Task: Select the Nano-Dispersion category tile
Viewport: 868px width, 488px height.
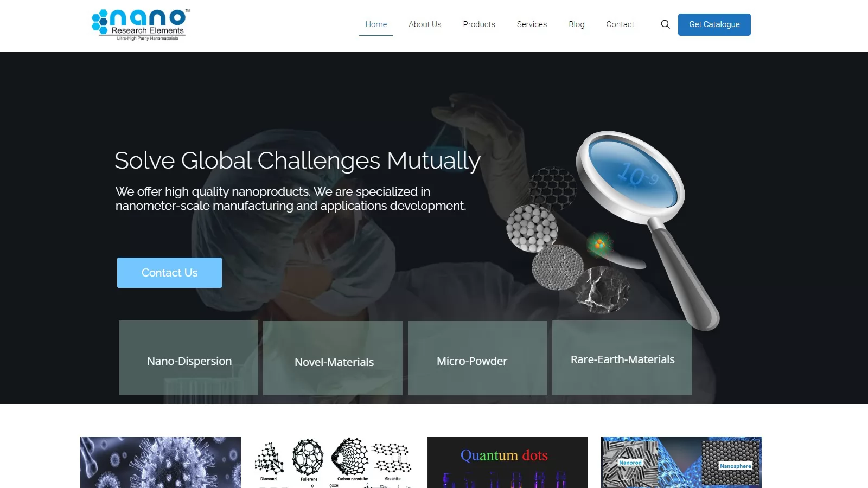Action: [x=189, y=358]
